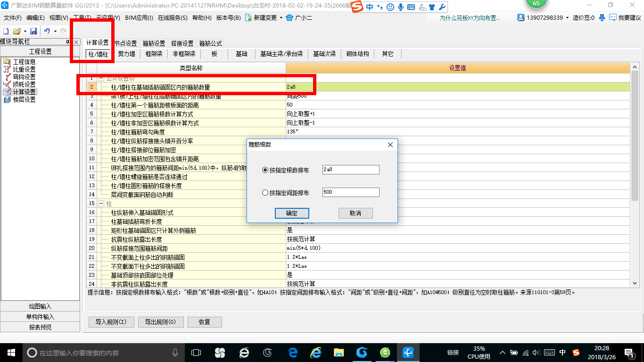Image resolution: width=644 pixels, height=362 pixels.
Task: Select 弯钩设置 in the navigation panel
Action: pyautogui.click(x=24, y=77)
